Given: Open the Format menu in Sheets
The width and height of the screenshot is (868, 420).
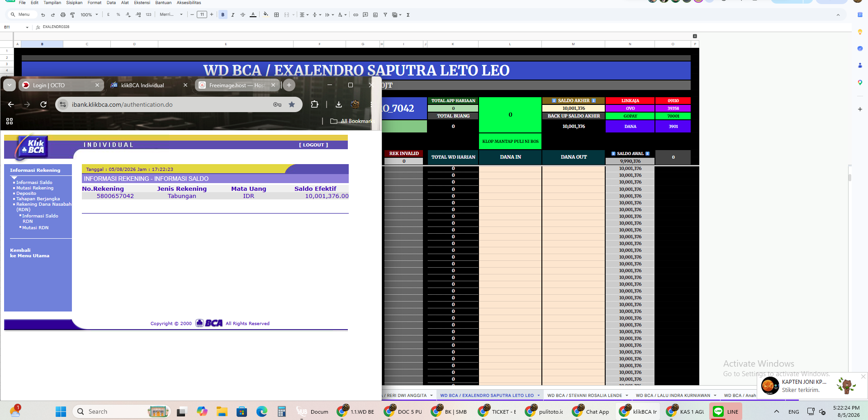Looking at the screenshot, I should point(95,3).
